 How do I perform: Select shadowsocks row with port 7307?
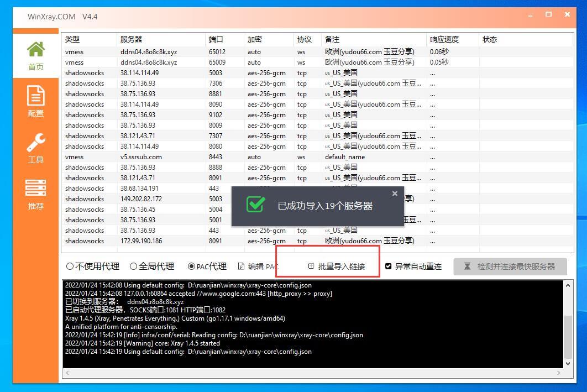[x=317, y=135]
